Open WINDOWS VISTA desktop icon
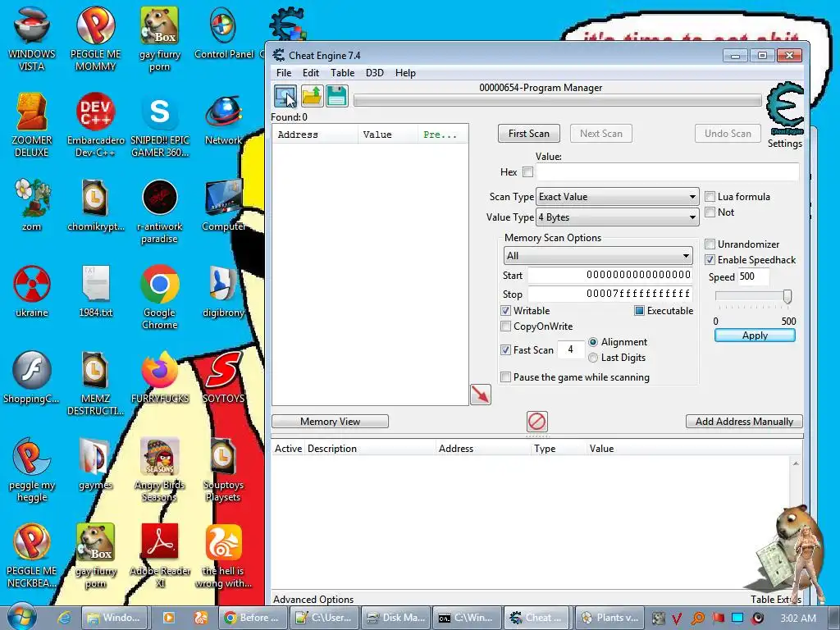Viewport: 840px width, 630px height. [32, 39]
